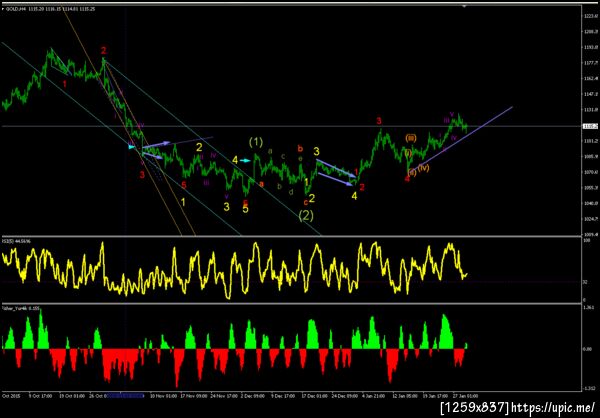The height and width of the screenshot is (418, 600).
Task: Click the histogram scale '1.261' top label
Action: [x=588, y=307]
